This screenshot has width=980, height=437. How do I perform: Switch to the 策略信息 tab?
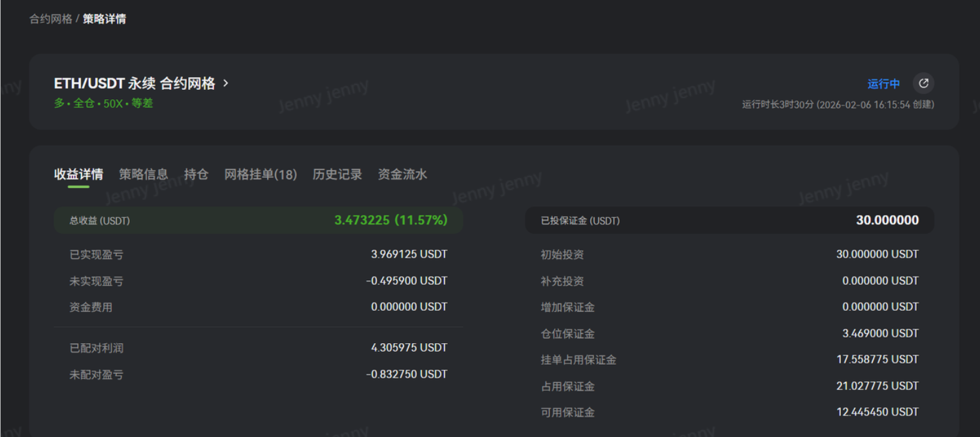point(144,174)
